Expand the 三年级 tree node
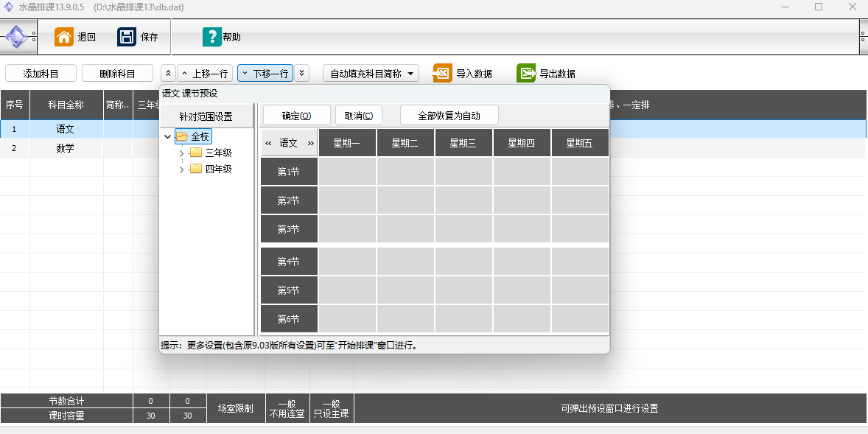868x434 pixels. click(x=182, y=153)
